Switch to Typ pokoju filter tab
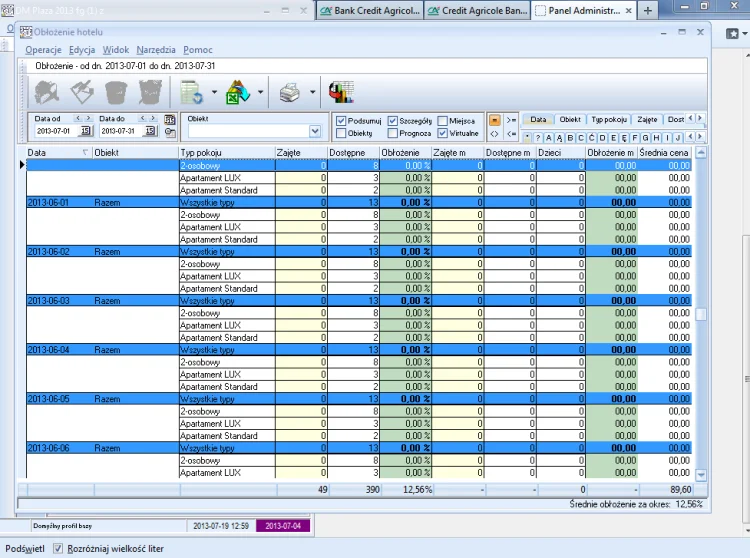 609,119
